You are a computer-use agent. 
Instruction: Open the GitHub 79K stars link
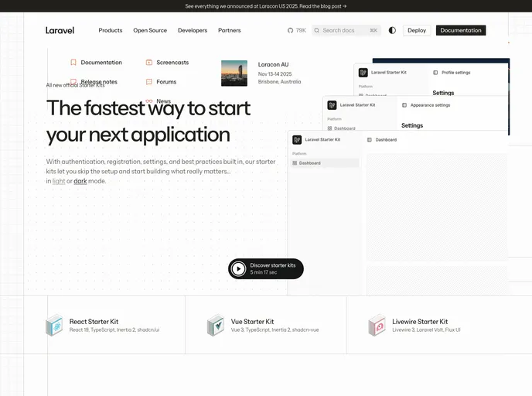coord(296,30)
